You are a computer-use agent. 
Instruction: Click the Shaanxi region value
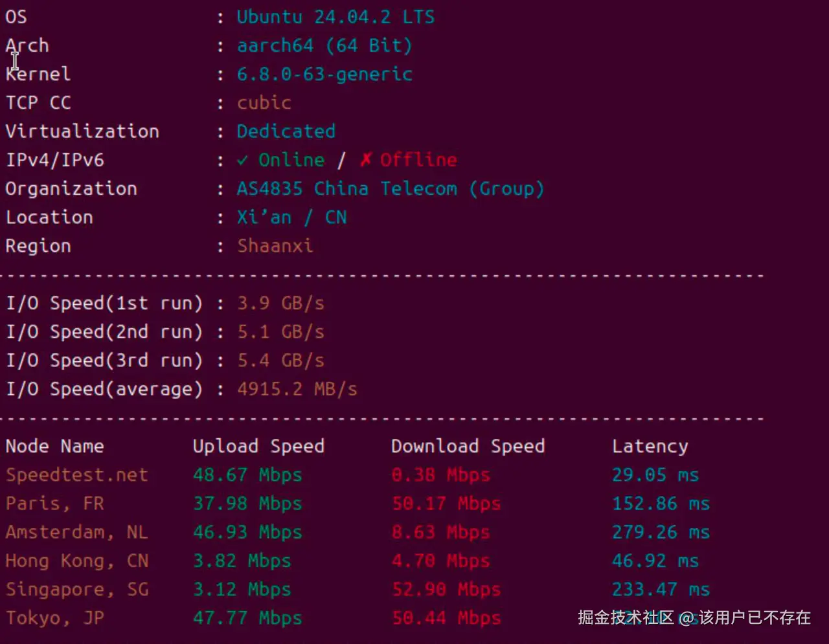(275, 246)
